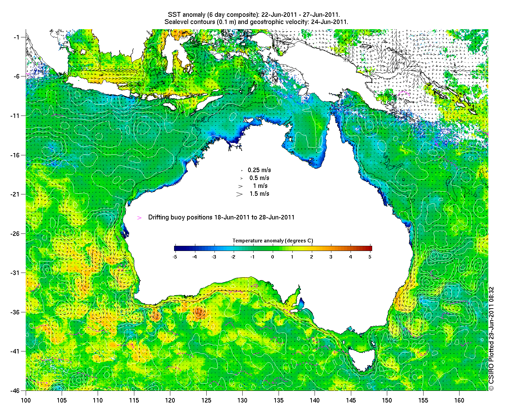The image size is (514, 420).
Task: Click the 3 colorbar tick label
Action: point(331,256)
